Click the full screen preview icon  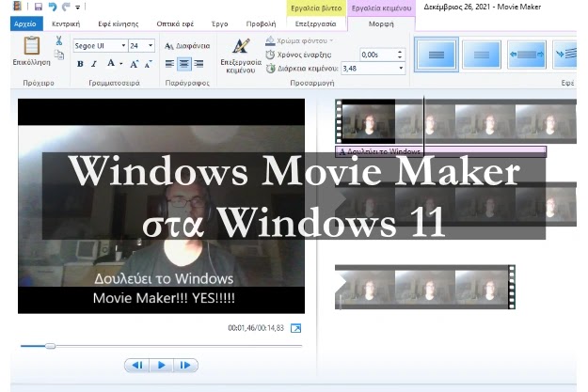[295, 328]
